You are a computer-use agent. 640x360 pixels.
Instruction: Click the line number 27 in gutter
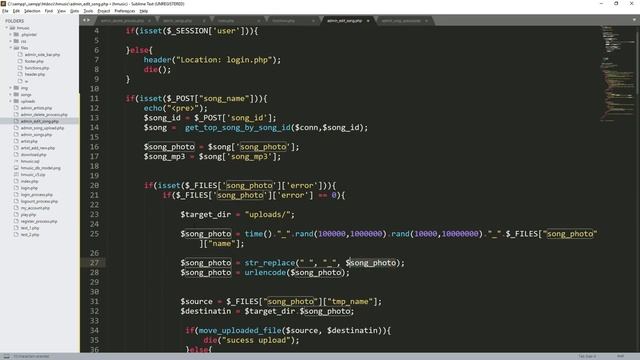click(x=94, y=262)
